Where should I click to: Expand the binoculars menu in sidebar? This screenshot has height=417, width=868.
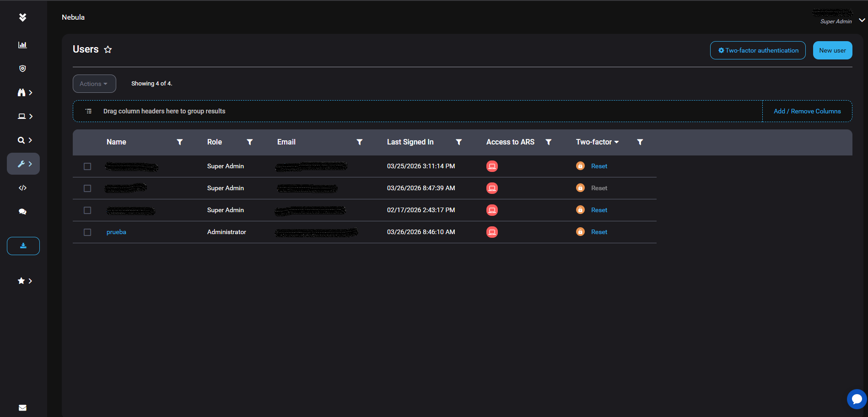25,93
